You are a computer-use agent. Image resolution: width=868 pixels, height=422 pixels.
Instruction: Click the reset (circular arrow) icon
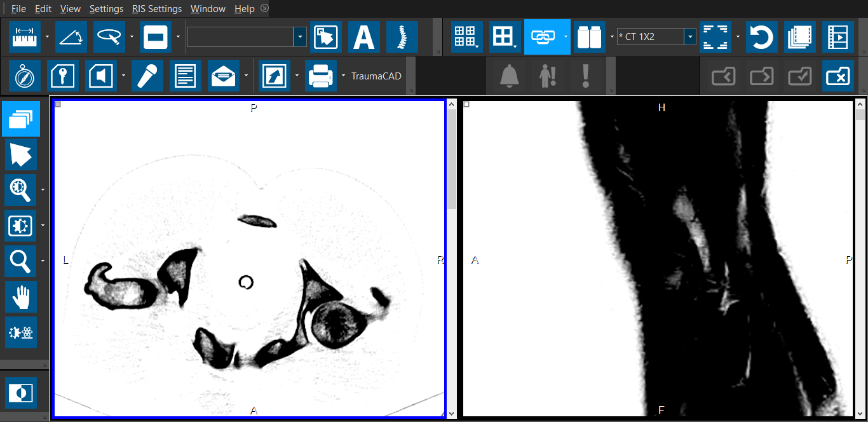(x=761, y=37)
